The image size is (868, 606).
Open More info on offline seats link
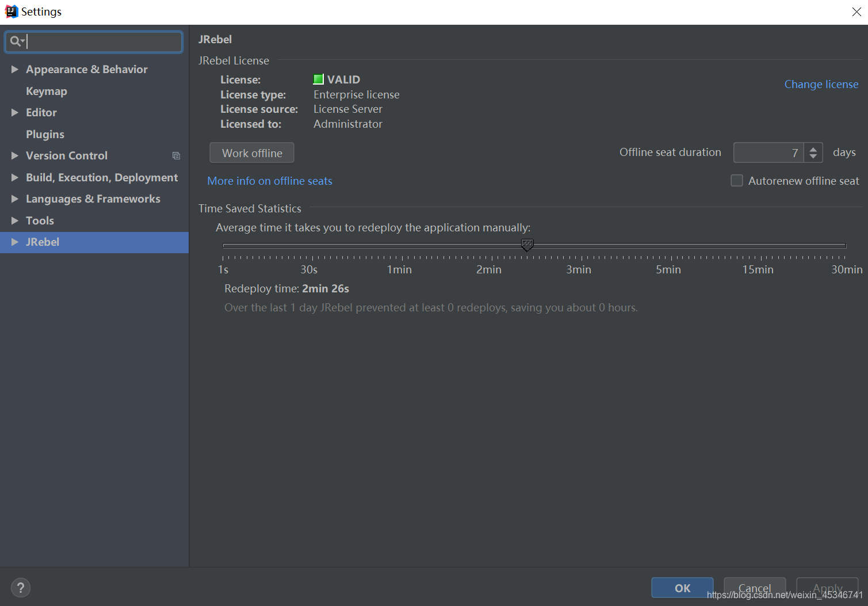(270, 181)
